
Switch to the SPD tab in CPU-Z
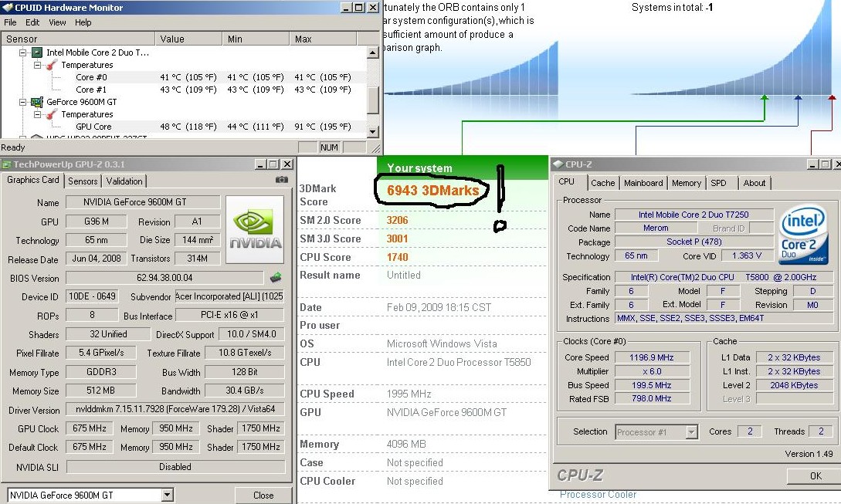719,183
